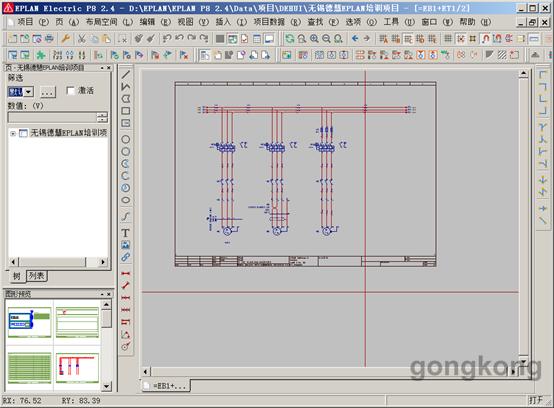Switch to the 列表 tab

37,276
